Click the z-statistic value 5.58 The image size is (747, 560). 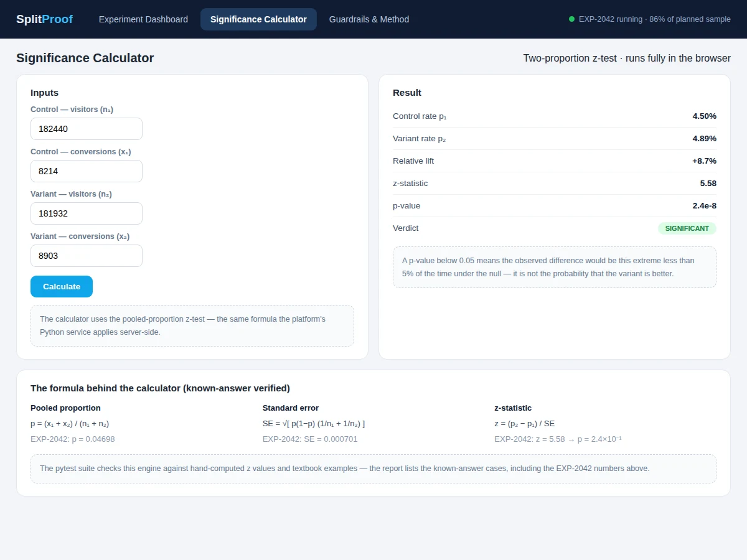click(x=708, y=184)
